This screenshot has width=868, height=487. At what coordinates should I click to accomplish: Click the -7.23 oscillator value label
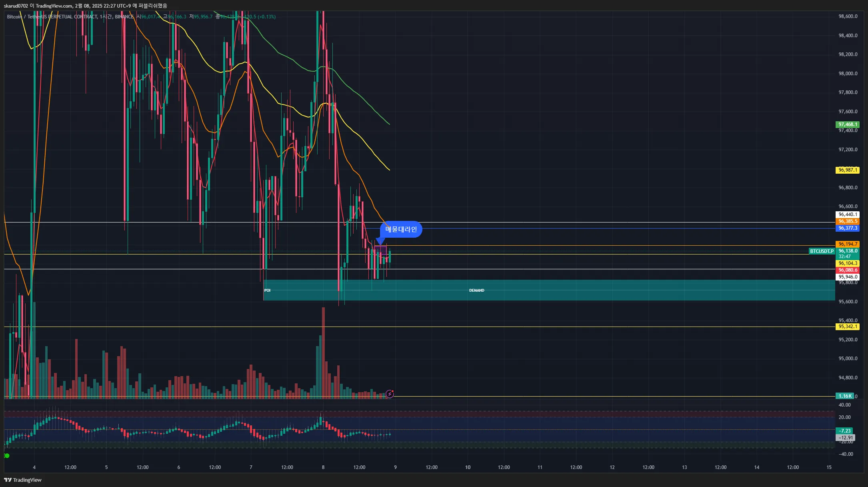coord(844,431)
